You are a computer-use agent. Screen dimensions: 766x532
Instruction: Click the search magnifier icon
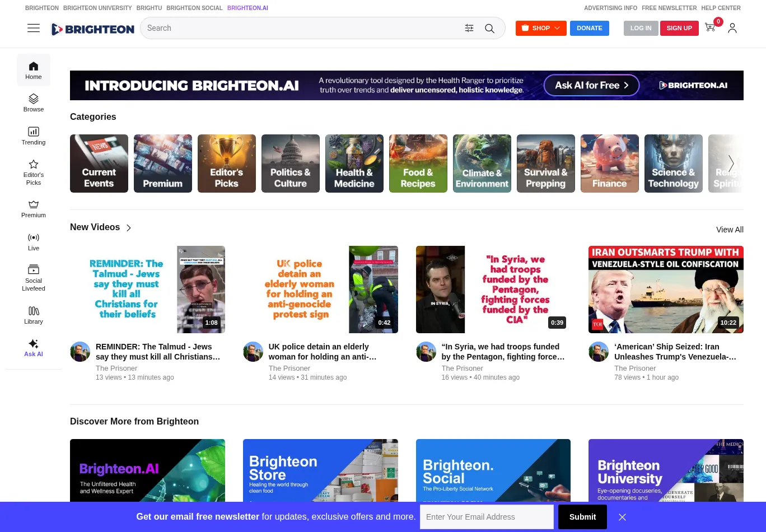click(x=489, y=29)
